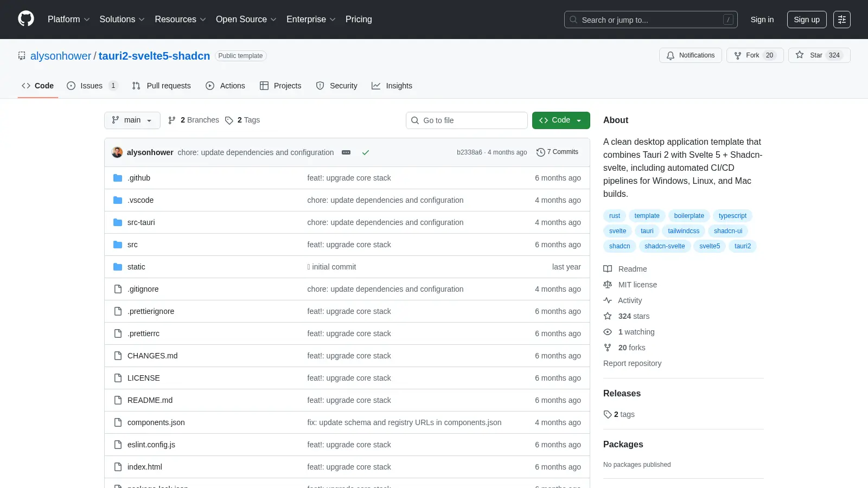Click the Readme book icon
The width and height of the screenshot is (868, 488).
(x=608, y=269)
